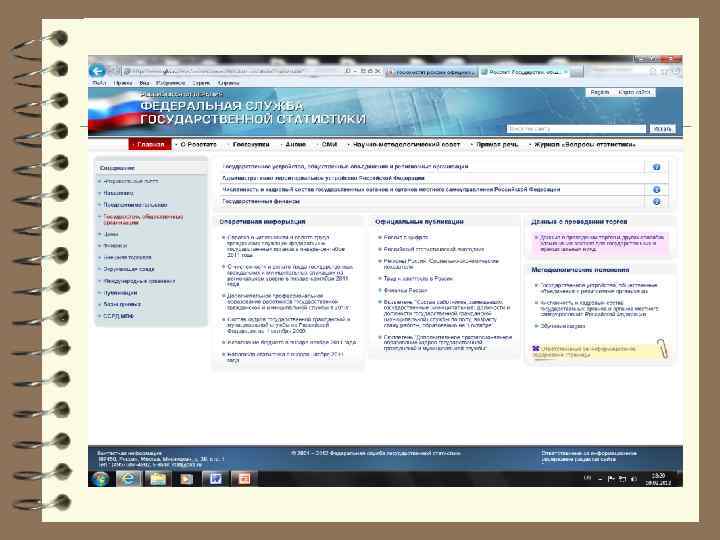Open the file explorer folder taskbar icon
This screenshot has width=720, height=540.
pos(158,479)
